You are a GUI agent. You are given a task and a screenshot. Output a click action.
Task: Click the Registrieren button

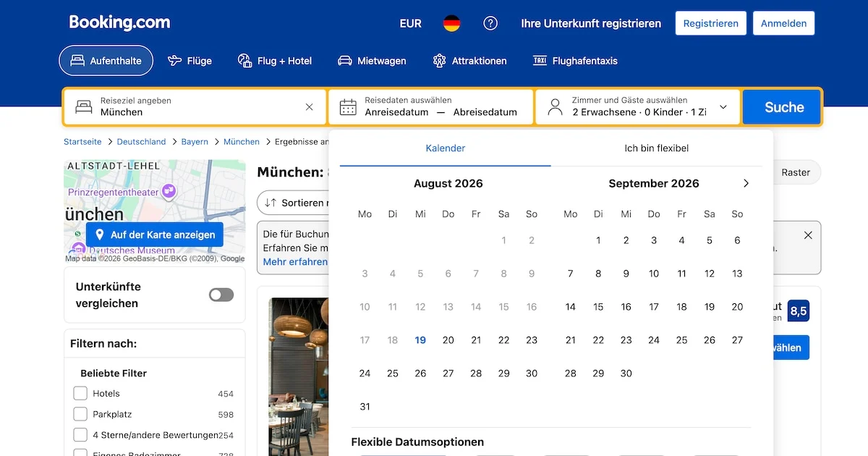[x=711, y=23]
